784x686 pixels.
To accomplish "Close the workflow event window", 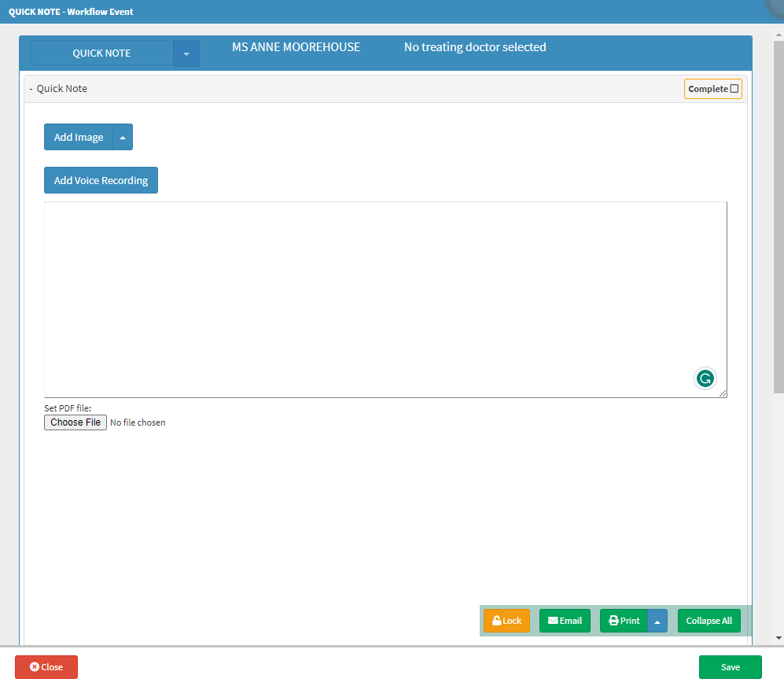I will [46, 667].
